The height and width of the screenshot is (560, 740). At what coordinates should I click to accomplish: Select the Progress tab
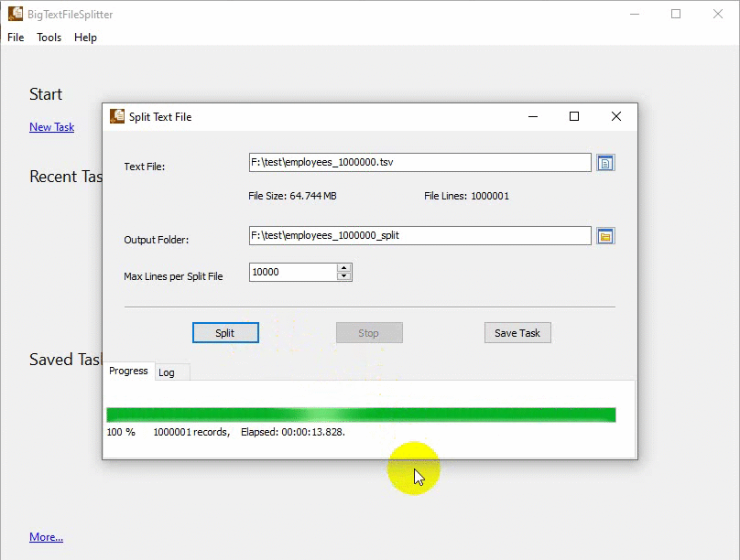(x=128, y=371)
